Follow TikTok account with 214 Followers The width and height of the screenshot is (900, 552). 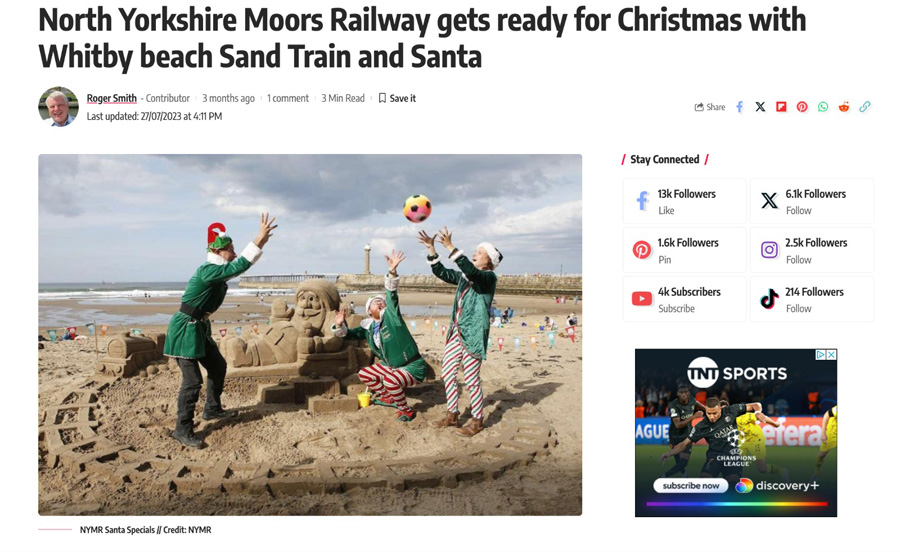pyautogui.click(x=812, y=299)
